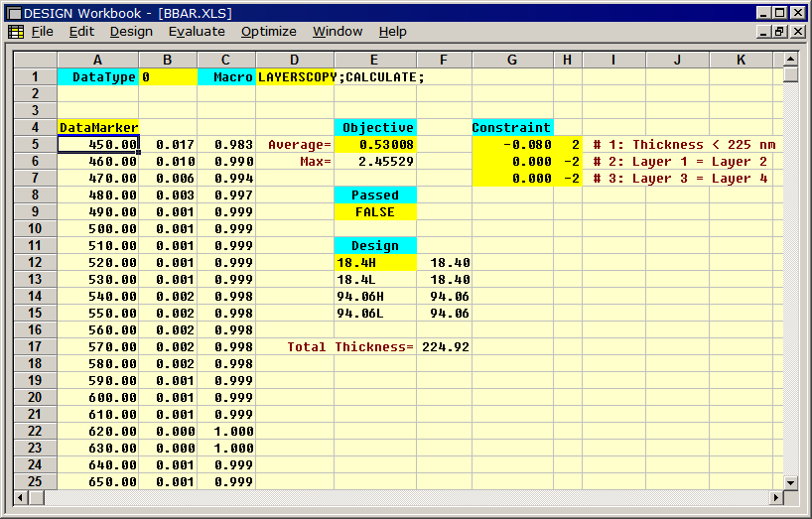Click the horizontal scrollbar left arrow
Viewport: 812px width, 519px height.
[x=21, y=498]
